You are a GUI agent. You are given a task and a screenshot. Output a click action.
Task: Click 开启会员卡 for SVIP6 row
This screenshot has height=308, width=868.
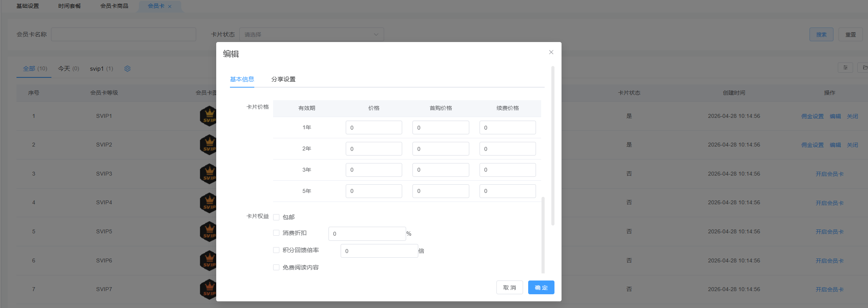tap(830, 261)
